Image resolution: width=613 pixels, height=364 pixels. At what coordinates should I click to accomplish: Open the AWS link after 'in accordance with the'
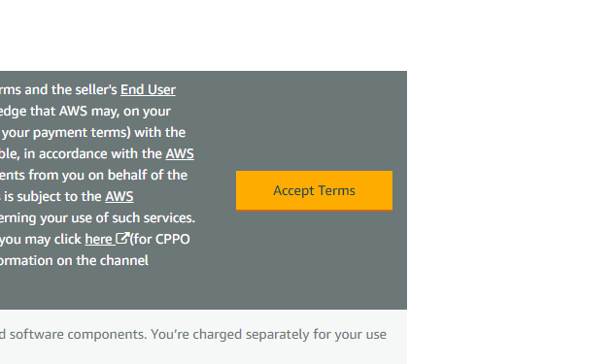[x=180, y=154]
